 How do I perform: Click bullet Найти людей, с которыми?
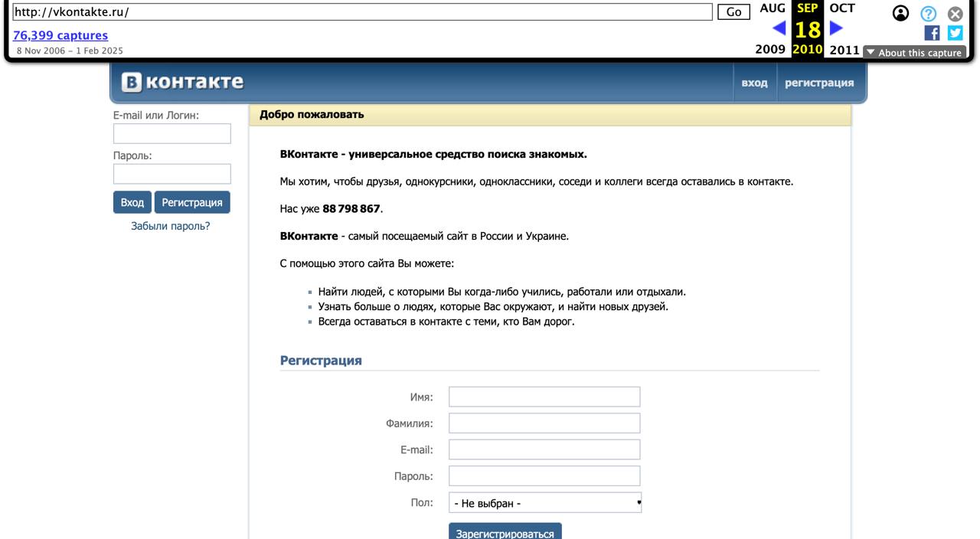coord(502,292)
